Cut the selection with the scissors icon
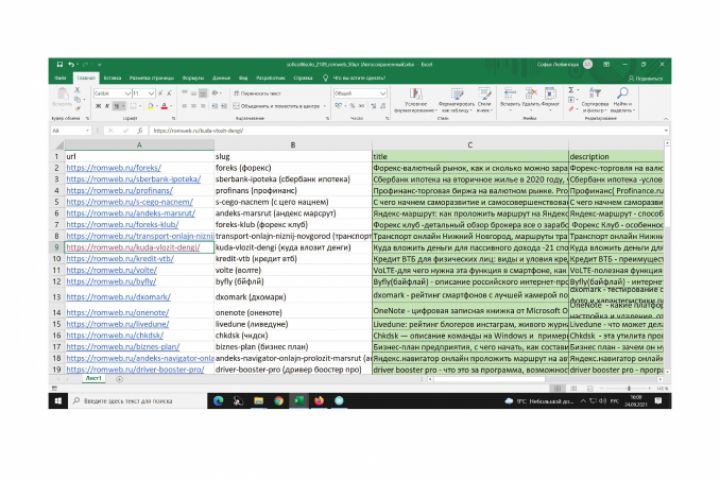This screenshot has height=480, width=720. (77, 90)
